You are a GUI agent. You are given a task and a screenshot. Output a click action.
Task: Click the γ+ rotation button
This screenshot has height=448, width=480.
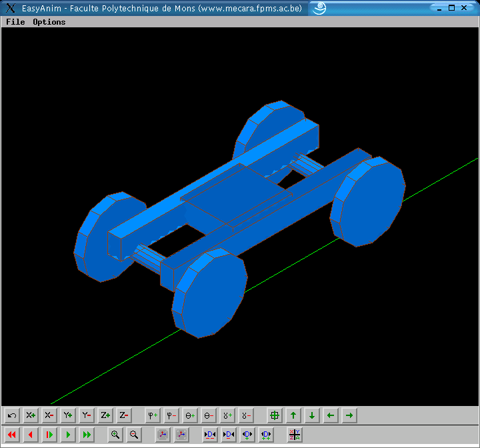pyautogui.click(x=227, y=415)
